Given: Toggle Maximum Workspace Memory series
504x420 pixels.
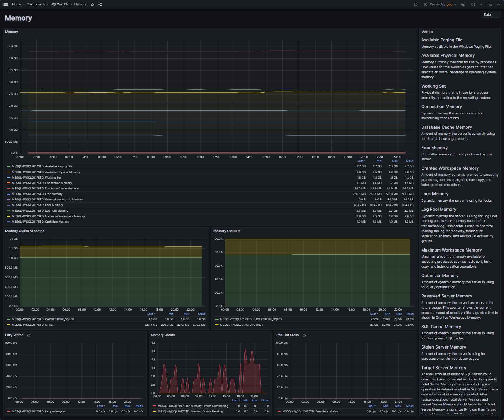Looking at the screenshot, I should (x=48, y=216).
